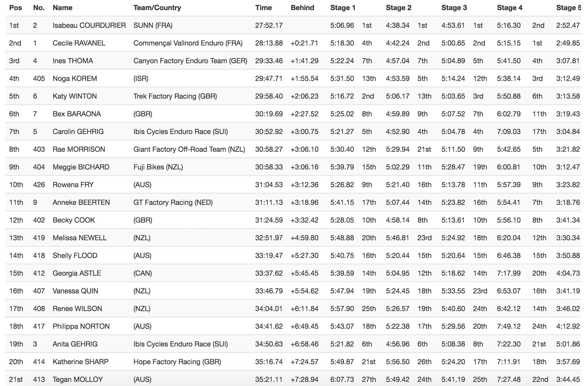The height and width of the screenshot is (386, 588).
Task: Select Katy WINTON's name
Action: point(75,96)
